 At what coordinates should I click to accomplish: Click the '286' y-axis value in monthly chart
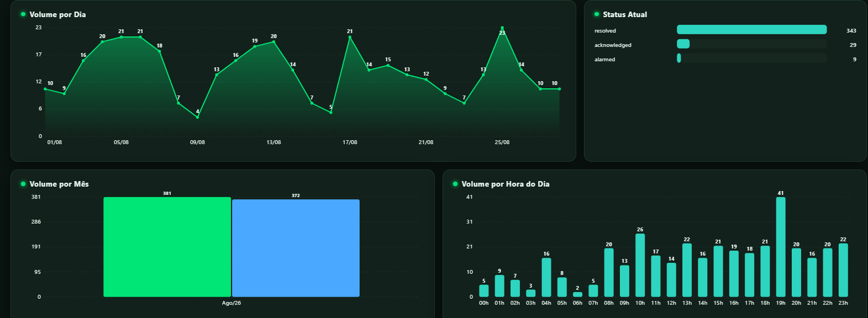pos(36,222)
